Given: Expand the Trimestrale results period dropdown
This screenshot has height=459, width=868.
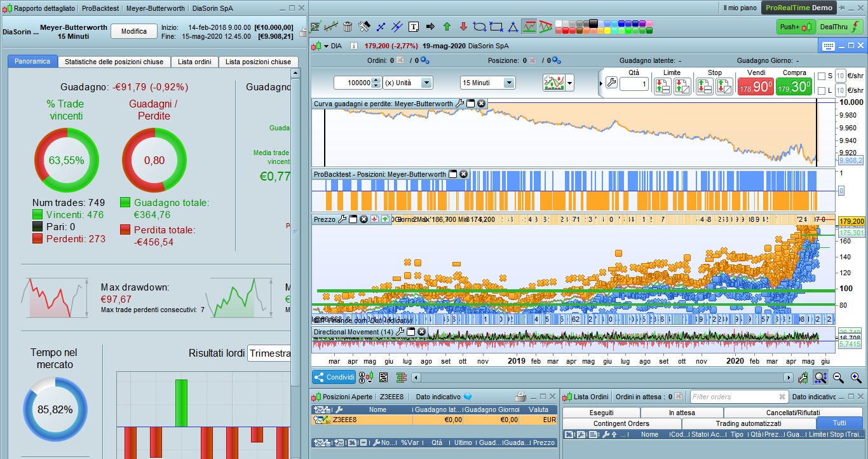Looking at the screenshot, I should click(269, 353).
